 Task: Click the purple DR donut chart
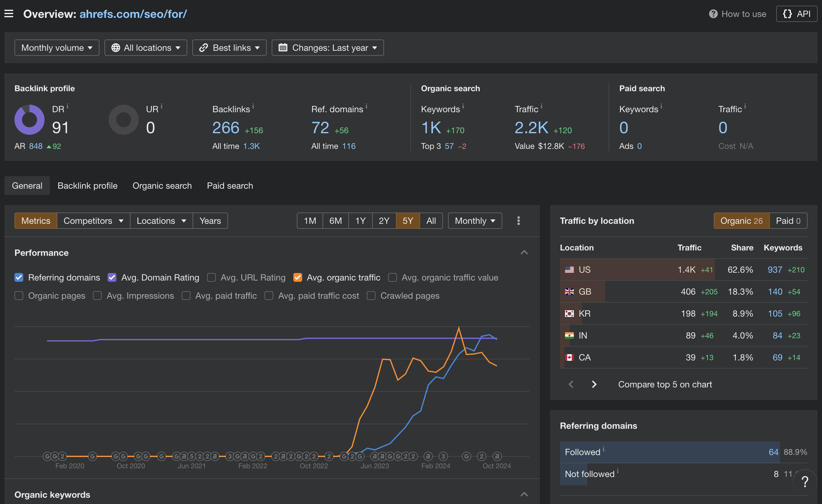tap(29, 120)
